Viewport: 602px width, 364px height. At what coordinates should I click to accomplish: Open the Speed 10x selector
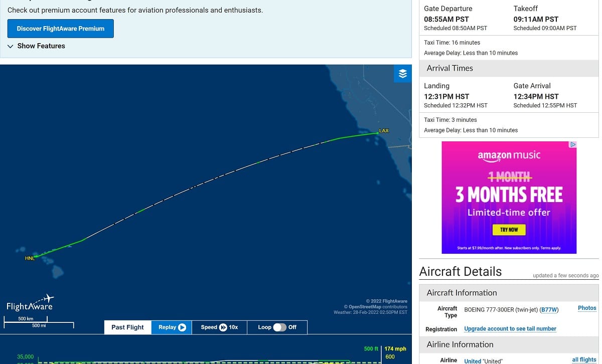(x=219, y=327)
